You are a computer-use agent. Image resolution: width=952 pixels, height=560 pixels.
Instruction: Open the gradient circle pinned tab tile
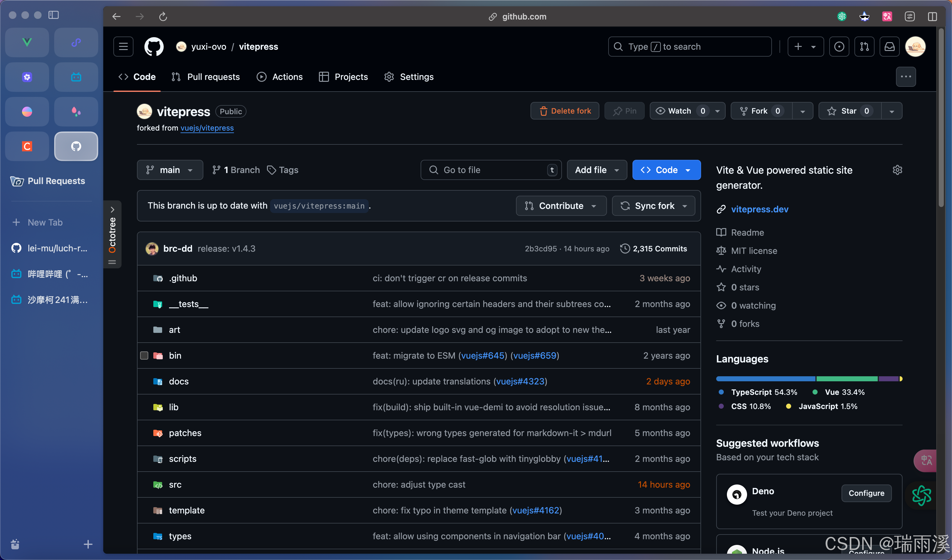pos(27,111)
